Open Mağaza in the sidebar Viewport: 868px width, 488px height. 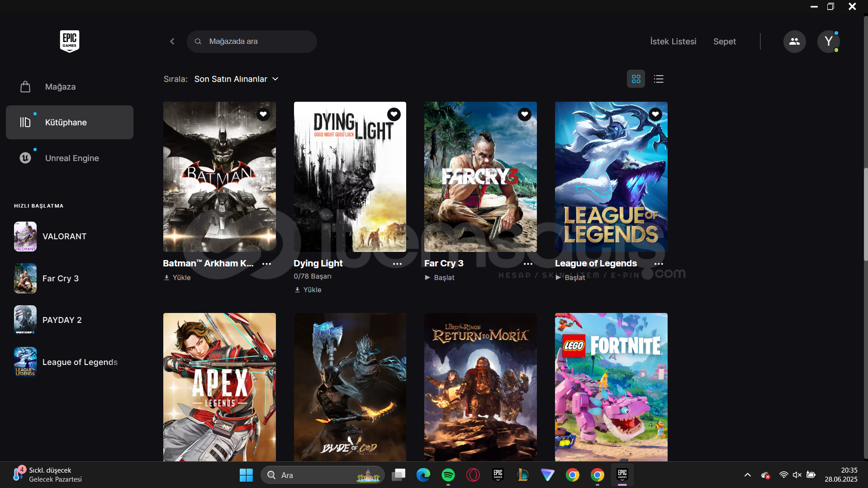click(x=70, y=87)
